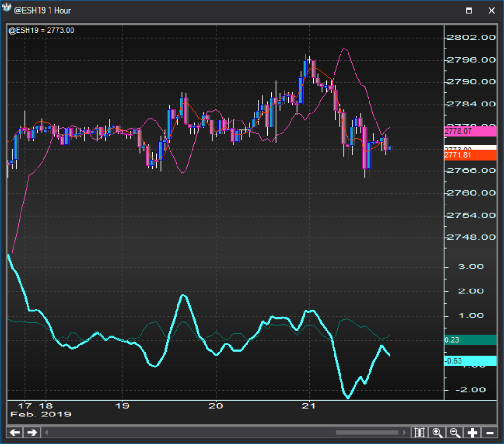Click the @ESH19 = 2773.00 chart label

click(x=41, y=30)
